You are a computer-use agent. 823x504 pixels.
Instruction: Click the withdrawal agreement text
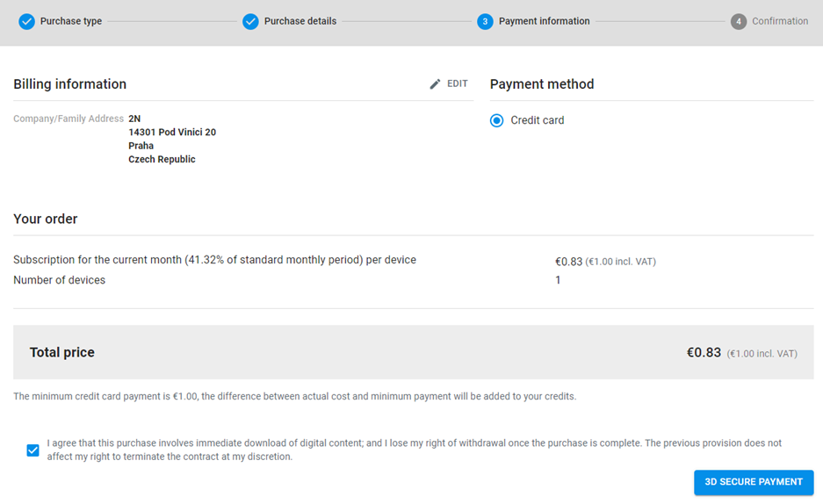click(x=414, y=450)
